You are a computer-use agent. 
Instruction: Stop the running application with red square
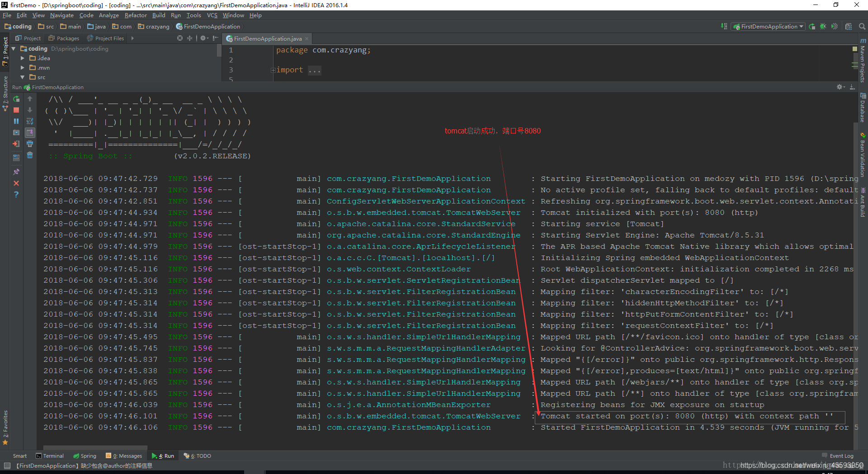(x=16, y=110)
